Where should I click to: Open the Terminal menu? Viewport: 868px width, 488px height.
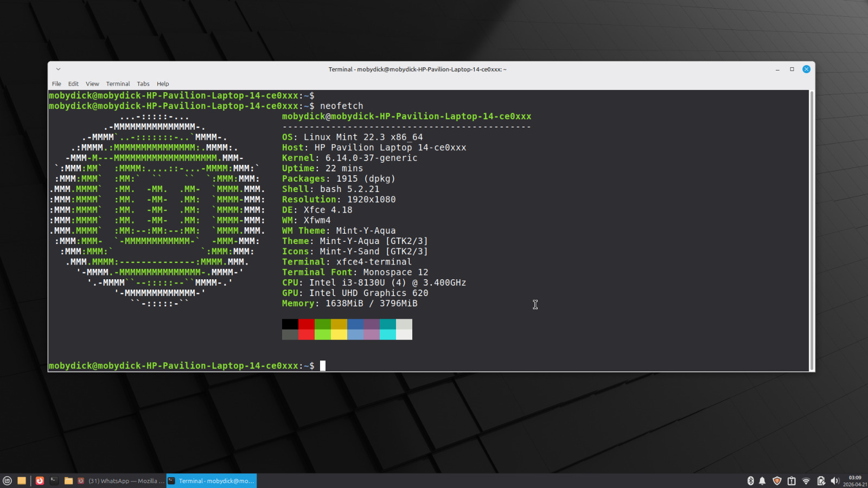(x=118, y=84)
